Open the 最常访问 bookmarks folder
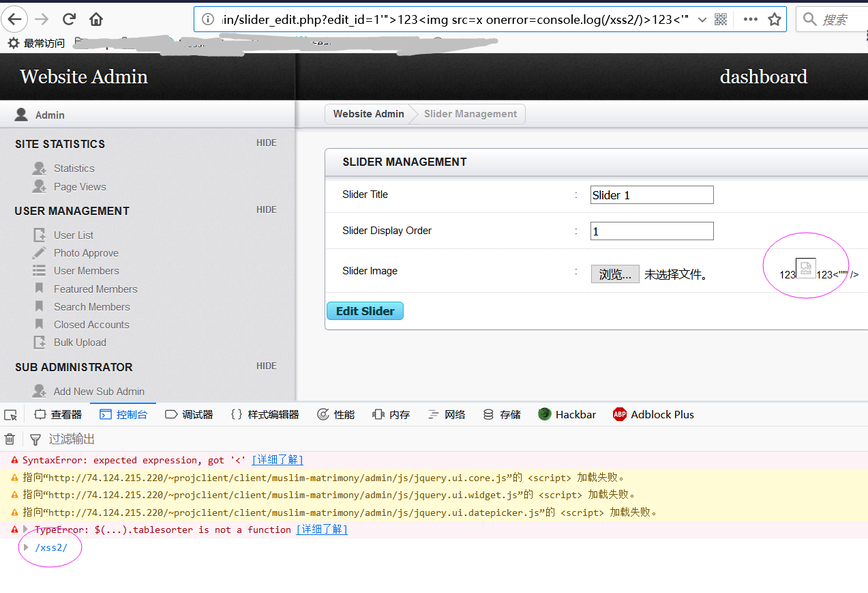The height and width of the screenshot is (593, 868). click(x=37, y=43)
